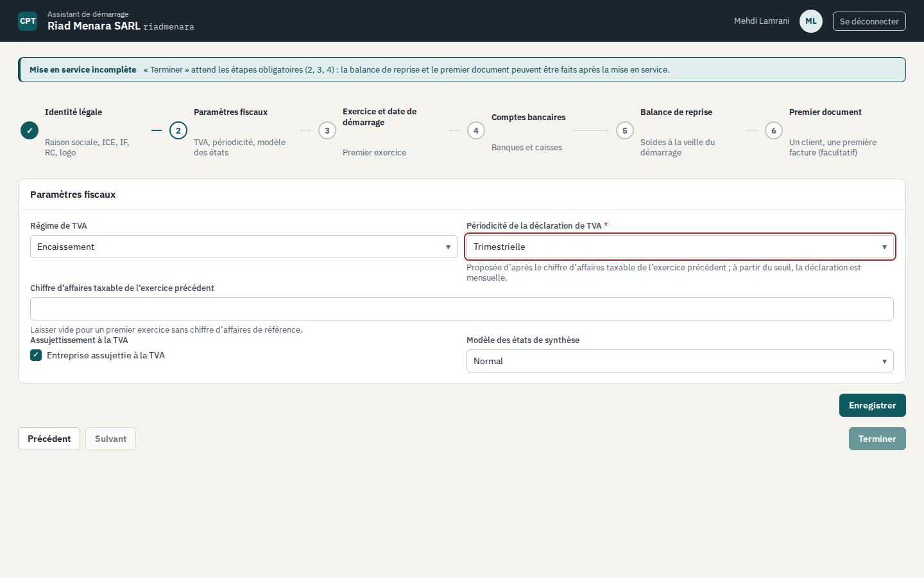
Task: Switch to Exercice et date de démarrage step
Action: coord(379,117)
